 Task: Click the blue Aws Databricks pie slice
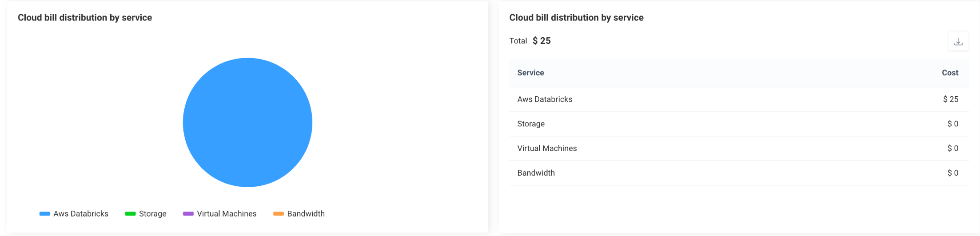(x=247, y=122)
